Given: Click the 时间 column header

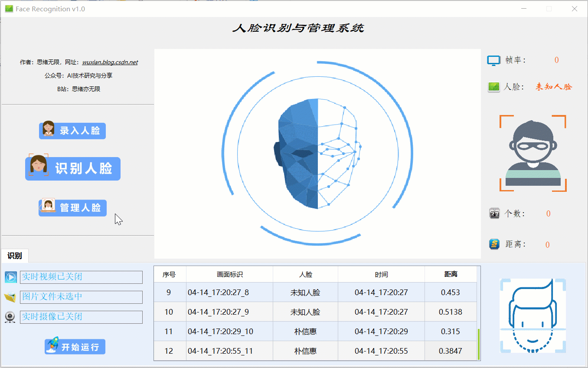Looking at the screenshot, I should (x=382, y=274).
